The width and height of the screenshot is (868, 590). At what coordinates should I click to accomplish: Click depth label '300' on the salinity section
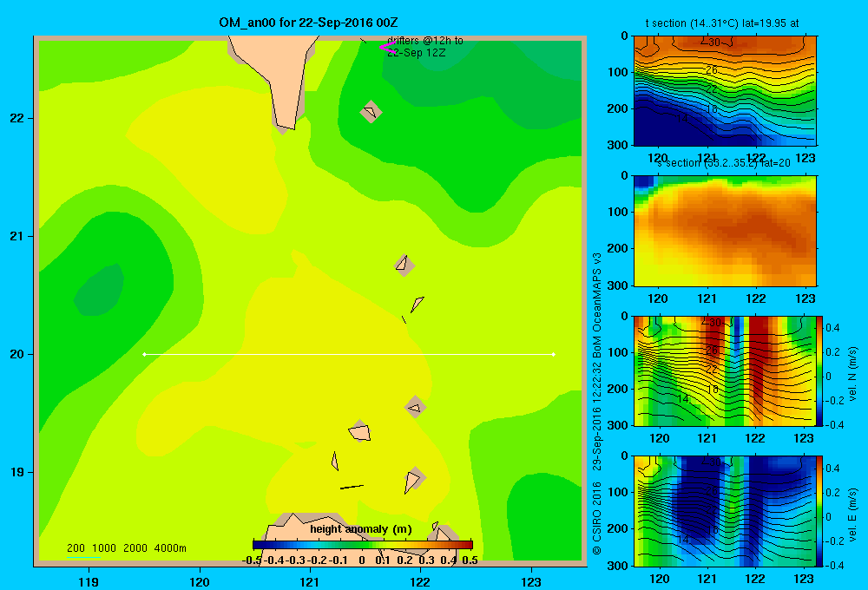tap(618, 285)
